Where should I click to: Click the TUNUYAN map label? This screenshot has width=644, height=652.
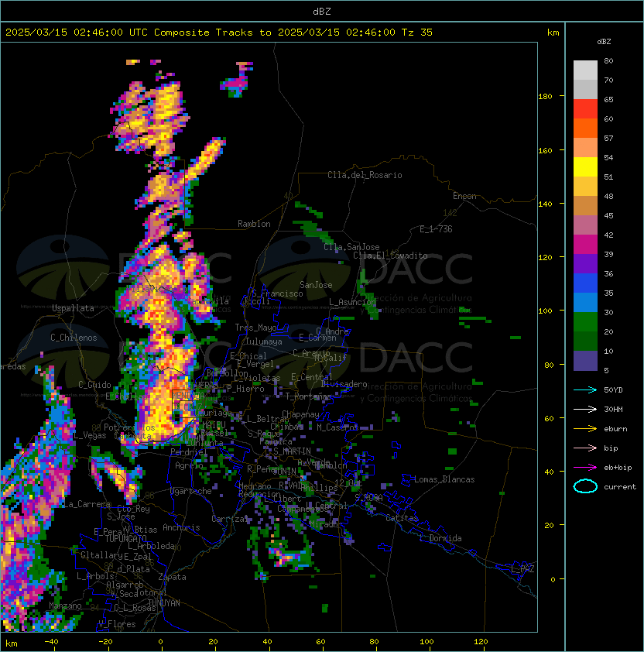(164, 603)
